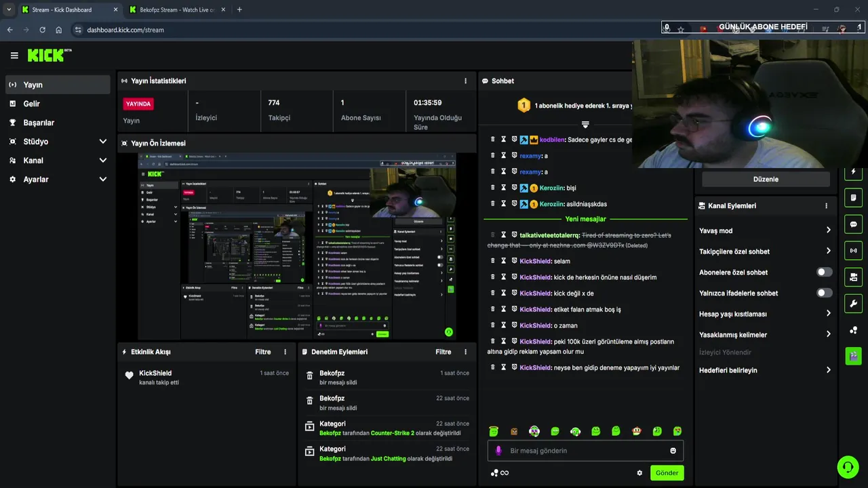The height and width of the screenshot is (488, 868).
Task: Click the browser site info icon
Action: coord(78,30)
